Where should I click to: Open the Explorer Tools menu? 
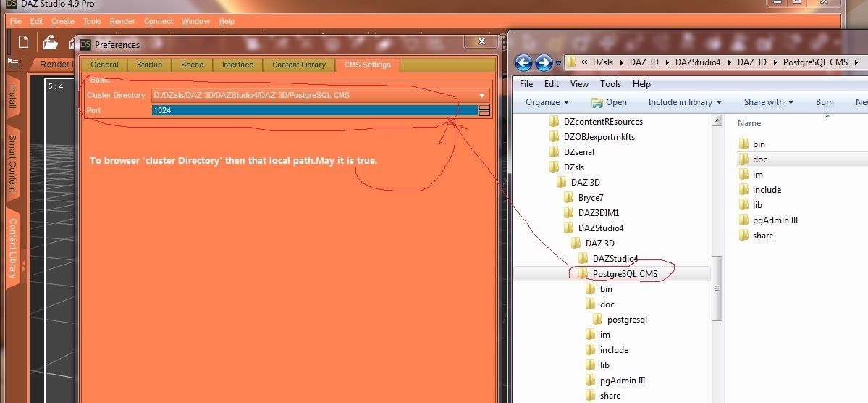coord(610,83)
